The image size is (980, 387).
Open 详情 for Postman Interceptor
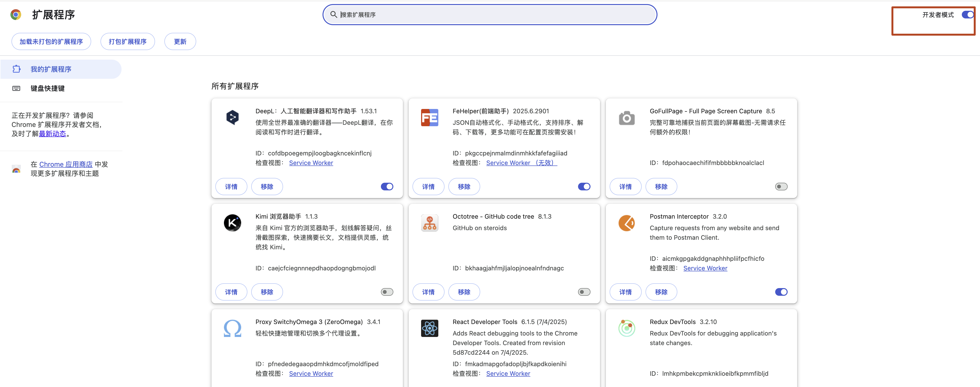pyautogui.click(x=625, y=292)
